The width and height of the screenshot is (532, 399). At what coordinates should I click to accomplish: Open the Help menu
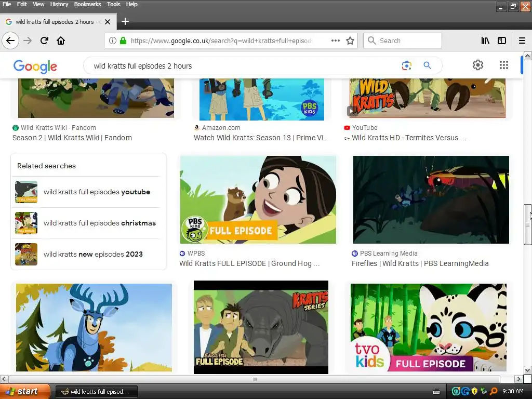(131, 4)
